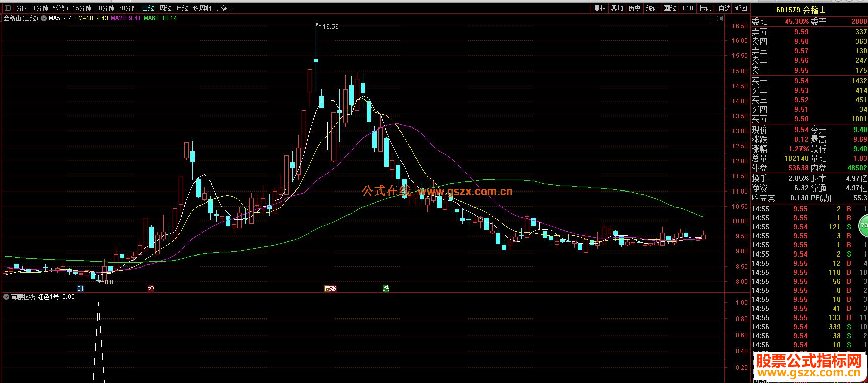The height and width of the screenshot is (383, 868).
Task: Click the 返回 back button
Action: (x=741, y=8)
